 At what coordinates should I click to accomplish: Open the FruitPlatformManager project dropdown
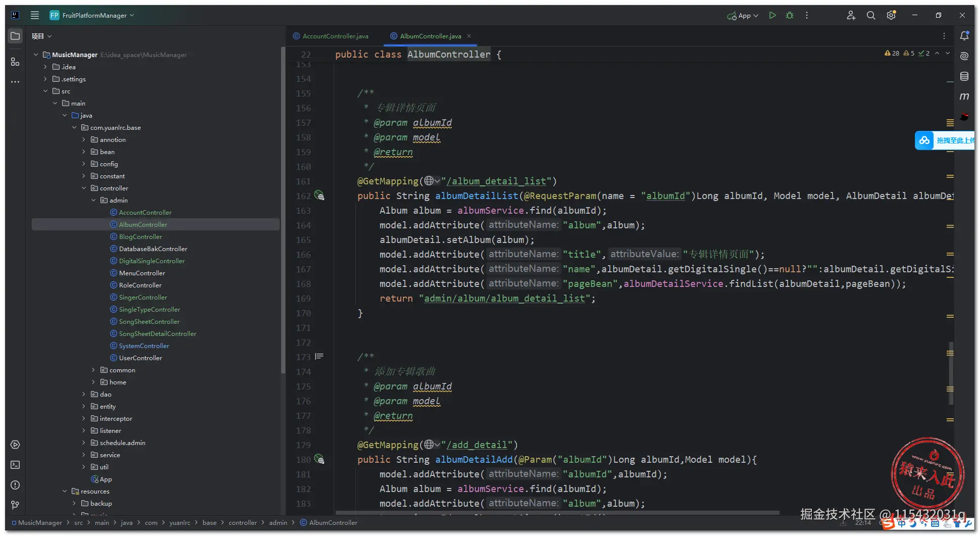pyautogui.click(x=92, y=15)
